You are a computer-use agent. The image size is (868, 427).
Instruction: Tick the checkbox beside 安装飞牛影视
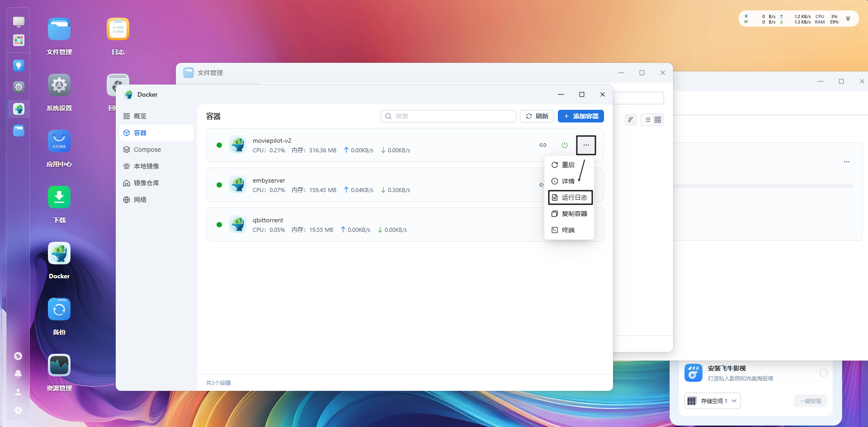(x=823, y=373)
